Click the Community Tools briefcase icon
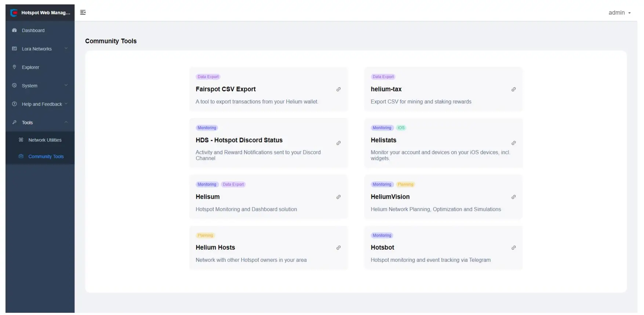 point(21,157)
